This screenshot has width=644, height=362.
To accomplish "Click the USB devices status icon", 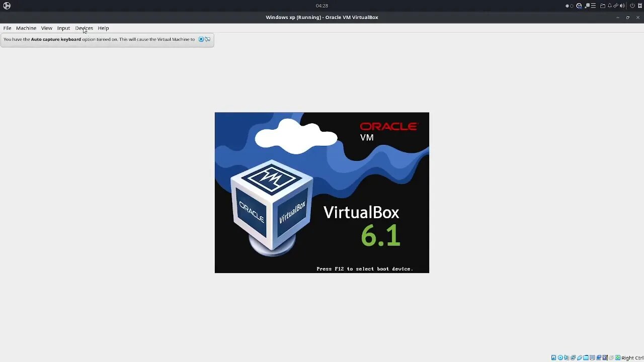I will coord(580,358).
